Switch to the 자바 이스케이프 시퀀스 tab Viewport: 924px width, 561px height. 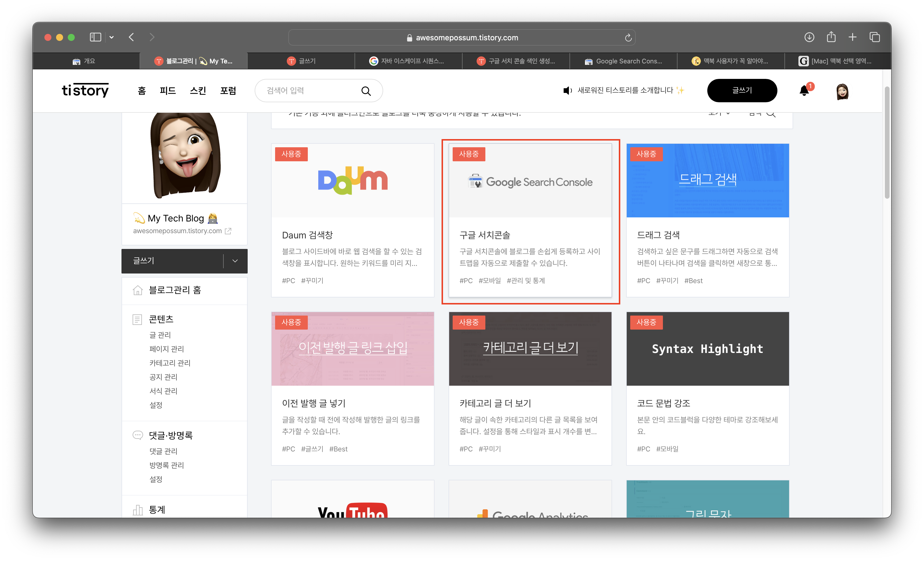coord(408,61)
